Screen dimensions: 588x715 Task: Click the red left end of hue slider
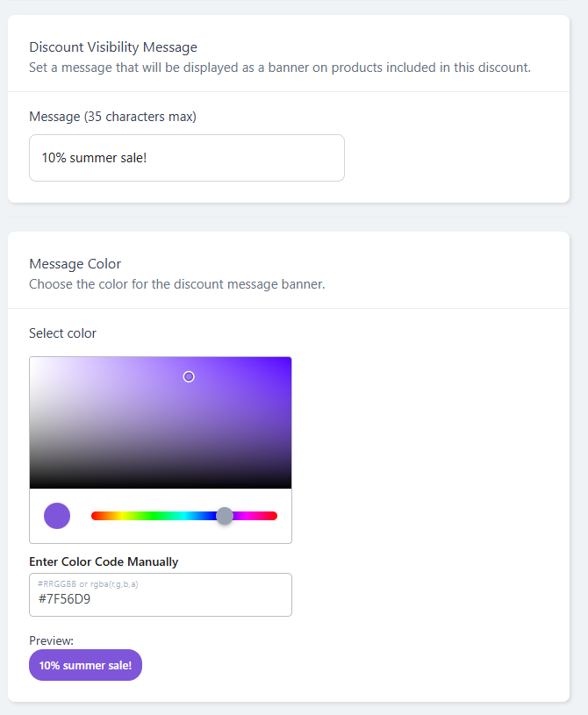(x=95, y=516)
